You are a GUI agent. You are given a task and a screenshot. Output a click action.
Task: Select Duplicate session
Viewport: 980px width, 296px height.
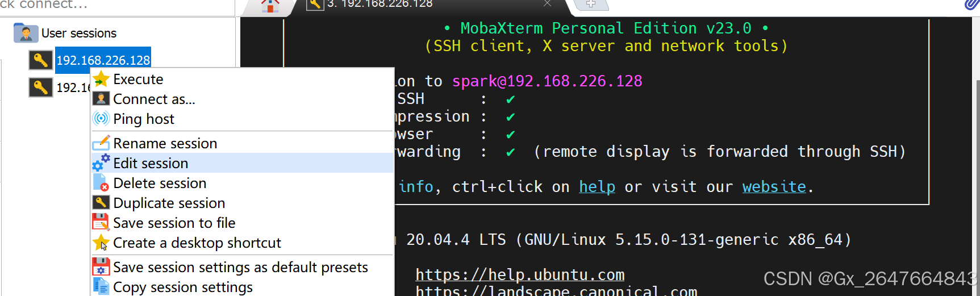point(242,203)
